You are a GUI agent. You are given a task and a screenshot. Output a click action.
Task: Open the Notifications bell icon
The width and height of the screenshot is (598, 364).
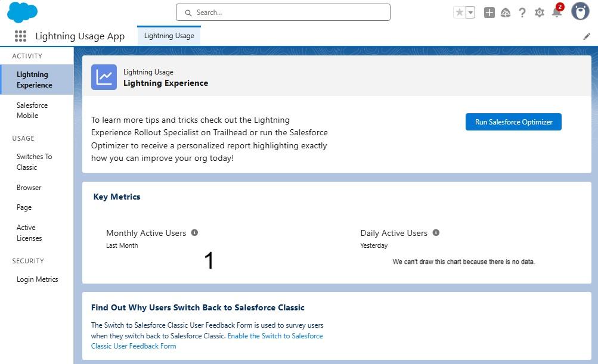pyautogui.click(x=557, y=12)
